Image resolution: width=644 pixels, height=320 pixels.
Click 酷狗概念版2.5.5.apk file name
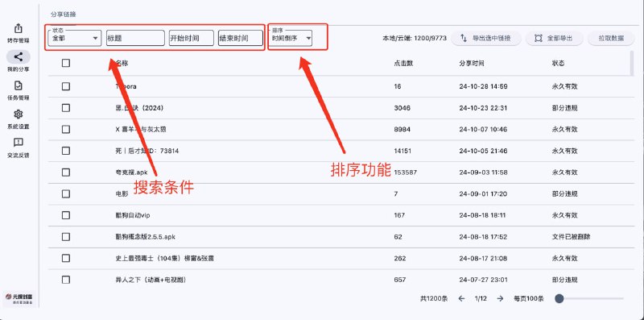pos(146,236)
